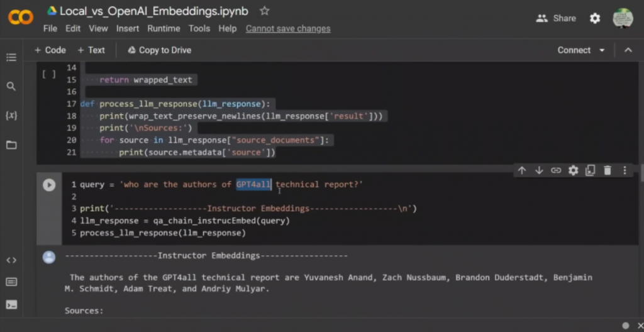The height and width of the screenshot is (332, 644).
Task: Move the cell up
Action: click(x=521, y=170)
